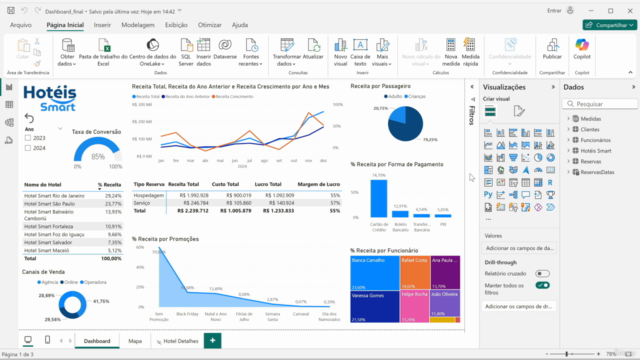This screenshot has height=360, width=640.
Task: Select the format visual brush icon
Action: pyautogui.click(x=518, y=111)
